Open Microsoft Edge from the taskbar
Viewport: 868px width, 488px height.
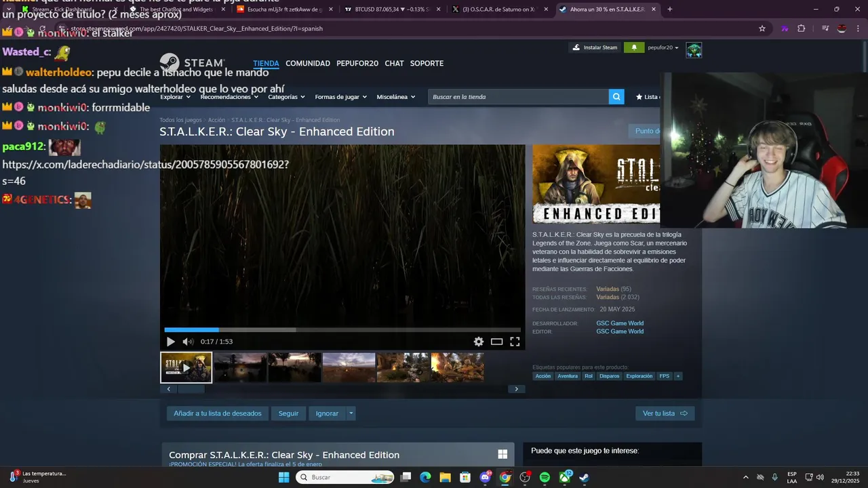425,477
